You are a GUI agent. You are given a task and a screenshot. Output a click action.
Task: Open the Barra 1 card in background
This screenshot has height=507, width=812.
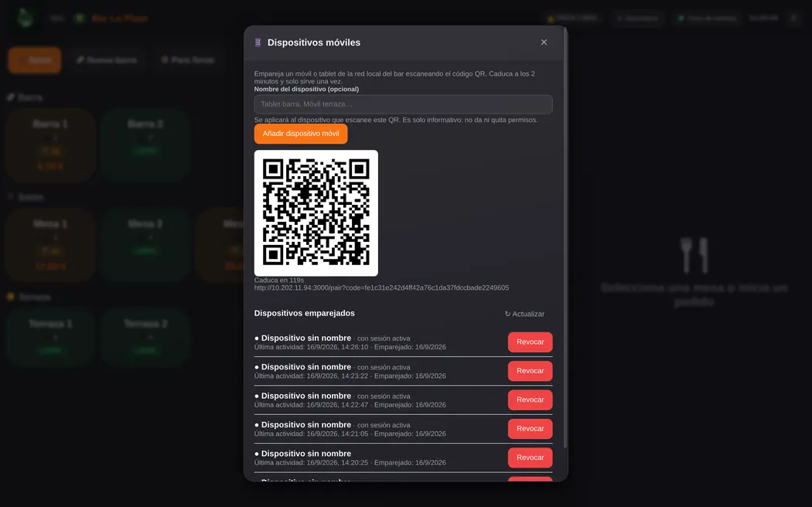(50, 145)
